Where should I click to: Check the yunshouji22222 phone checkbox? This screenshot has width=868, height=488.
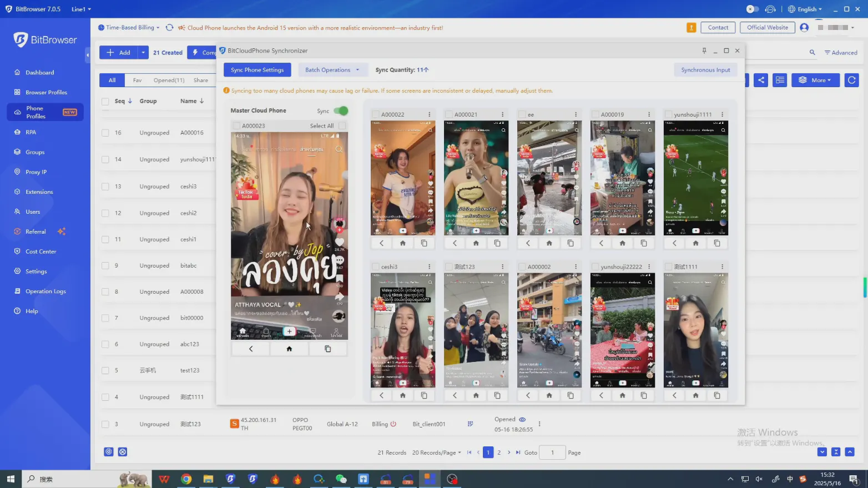tap(596, 266)
